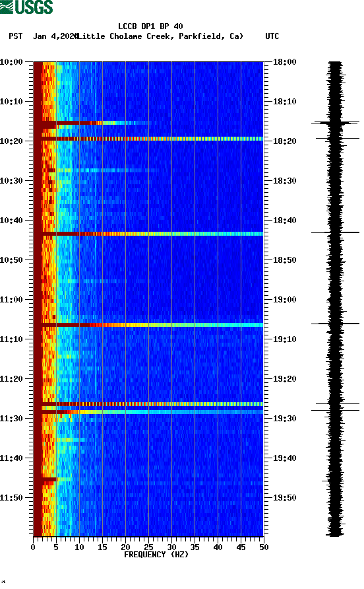This screenshot has height=589, width=364.
Task: Click the '35' frequency axis tick label
Action: pyautogui.click(x=195, y=547)
